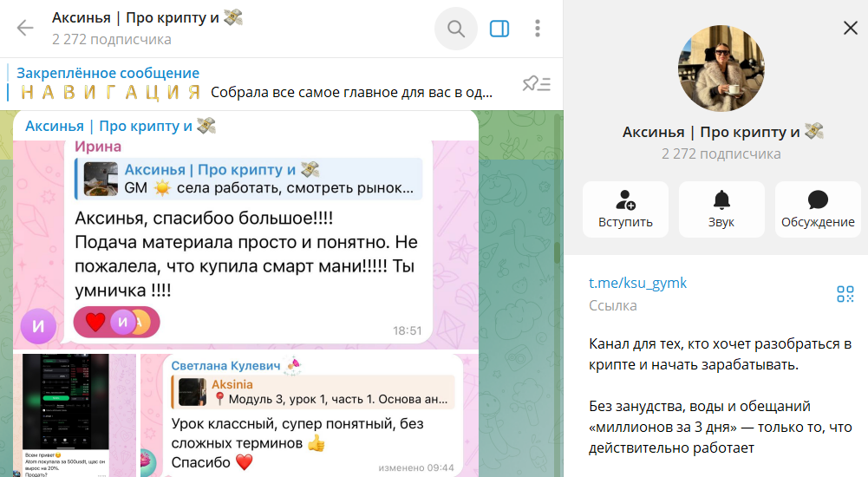The height and width of the screenshot is (477, 868).
Task: Open the quoted GM reply from Аксинья
Action: tap(249, 179)
